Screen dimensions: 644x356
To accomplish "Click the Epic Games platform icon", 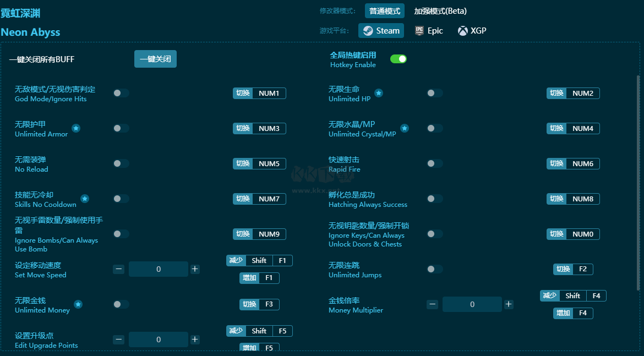I will pos(419,31).
